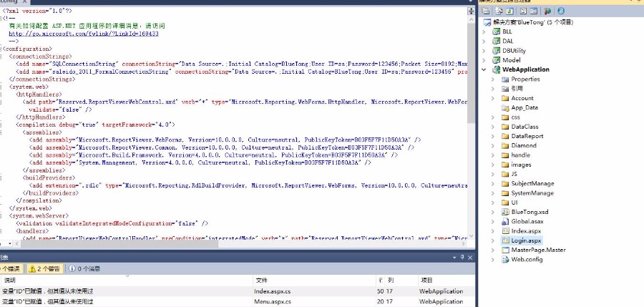Click the globe-shaped ASP.NET Configuration icon
This screenshot has width=644, height=307.
coord(560,11)
